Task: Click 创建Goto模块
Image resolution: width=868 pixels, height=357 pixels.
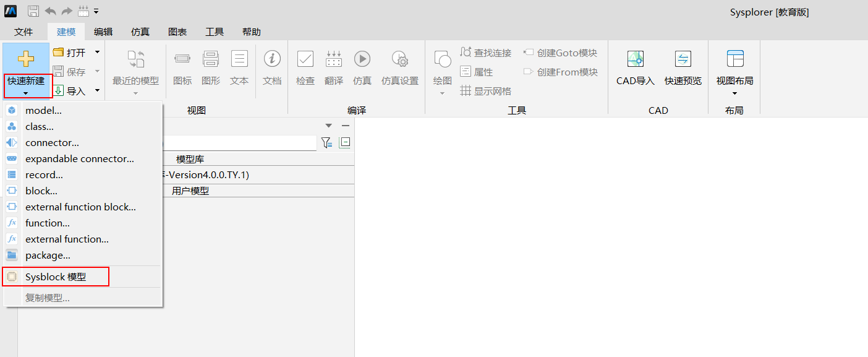Action: click(x=561, y=53)
